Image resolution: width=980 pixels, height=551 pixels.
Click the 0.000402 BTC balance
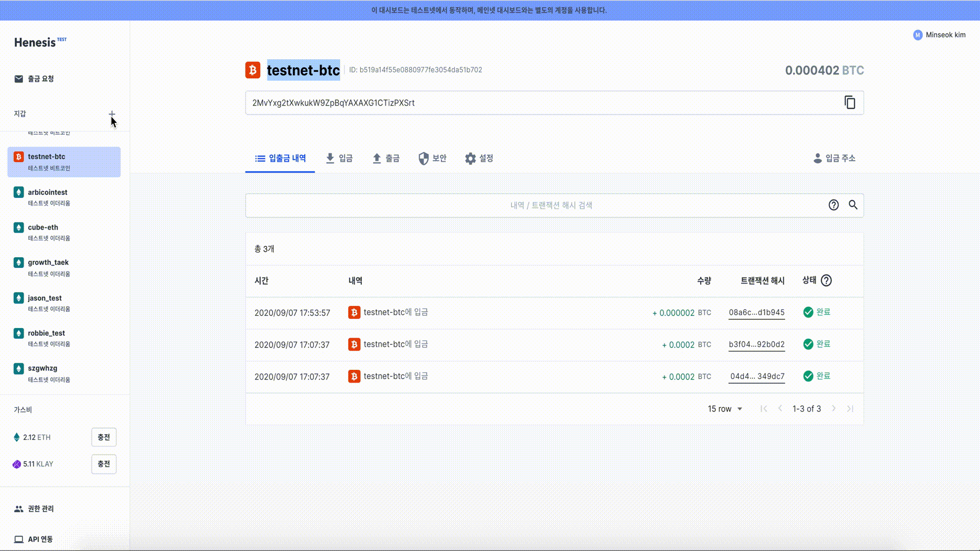pos(824,70)
